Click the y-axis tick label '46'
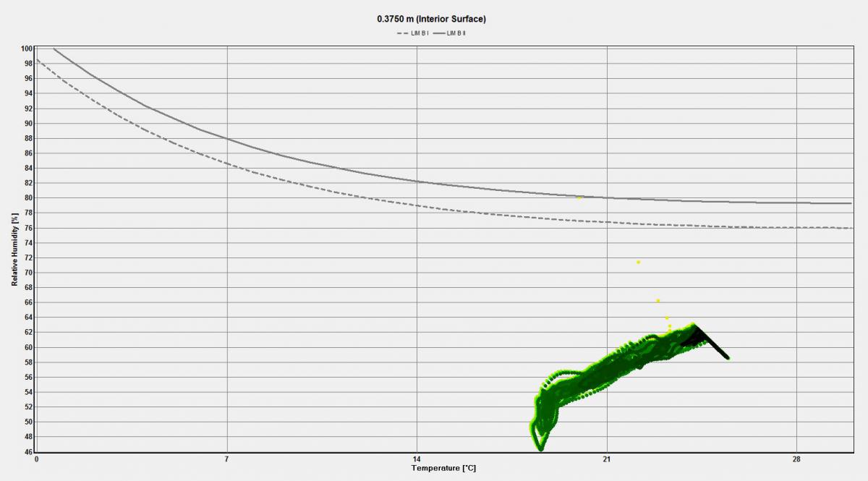Screen dimensions: 868x481 [x=28, y=452]
